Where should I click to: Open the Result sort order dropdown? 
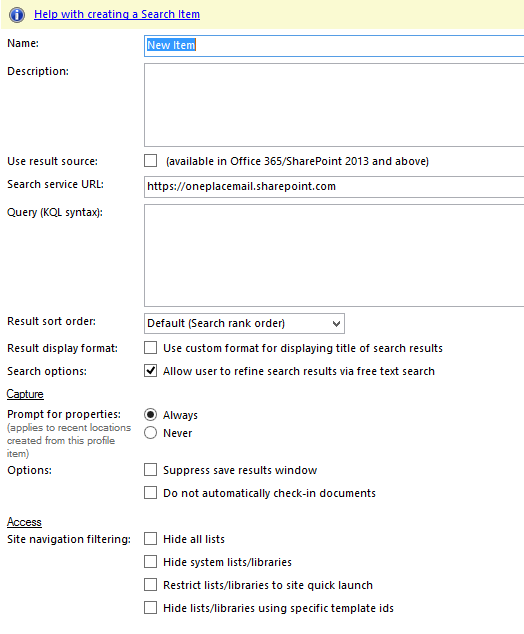(x=244, y=323)
